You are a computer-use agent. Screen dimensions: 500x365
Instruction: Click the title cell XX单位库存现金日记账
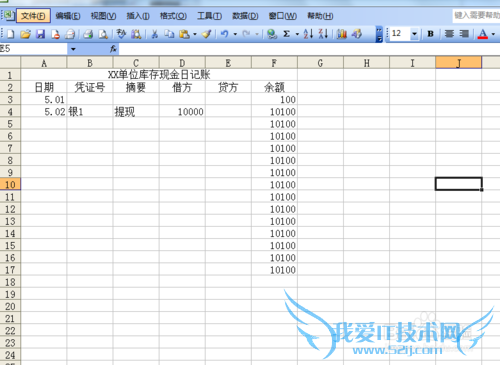click(159, 75)
